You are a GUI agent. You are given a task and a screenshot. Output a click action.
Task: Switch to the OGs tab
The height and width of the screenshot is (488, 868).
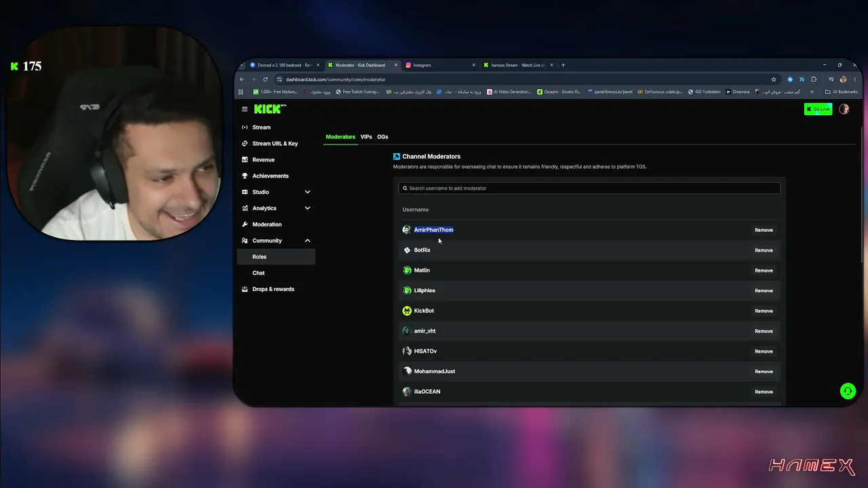pos(382,137)
